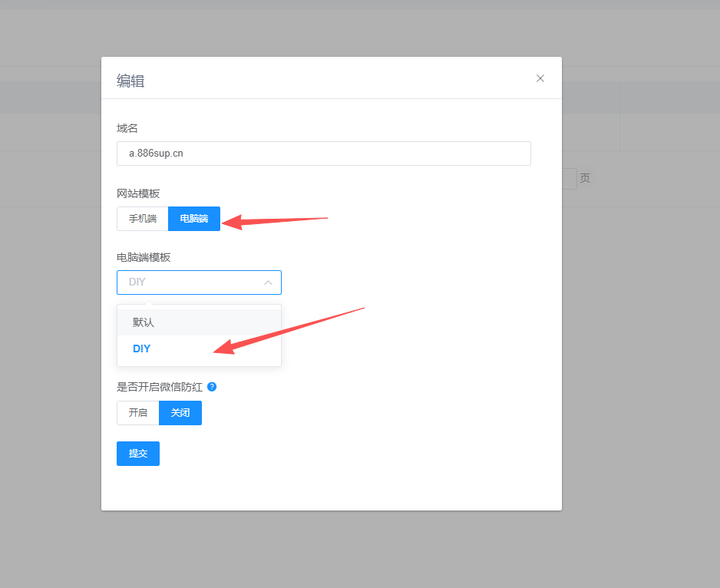Click the 是否开启微信防红 label text
Image resolution: width=720 pixels, height=588 pixels.
coord(160,387)
